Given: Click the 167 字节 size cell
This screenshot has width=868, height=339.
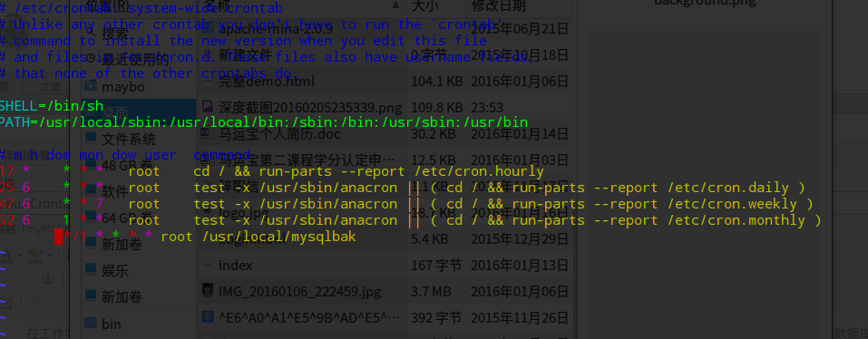Looking at the screenshot, I should (436, 266).
